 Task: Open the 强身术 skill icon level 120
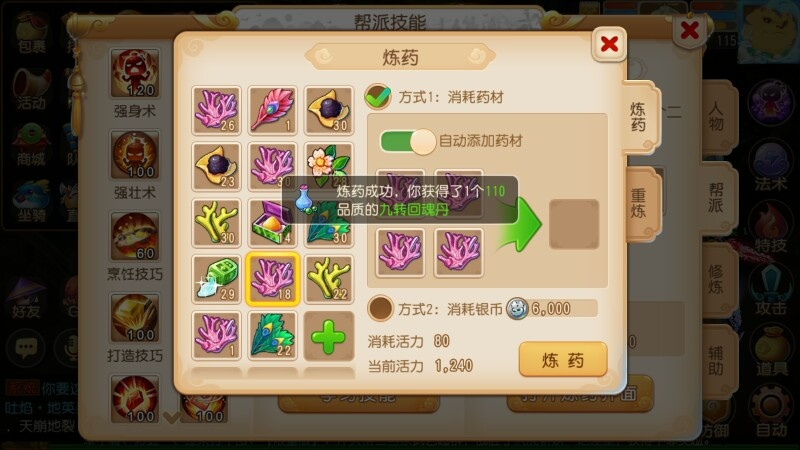click(135, 73)
